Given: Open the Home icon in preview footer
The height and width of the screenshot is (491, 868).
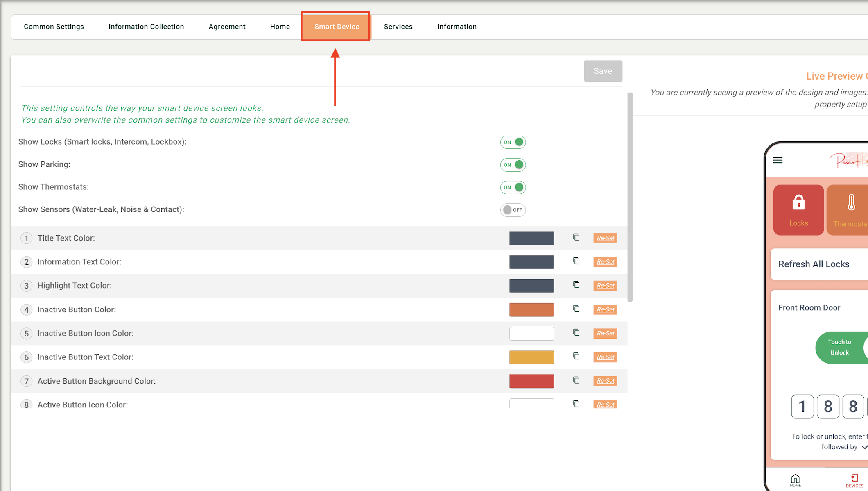Looking at the screenshot, I should coord(796,481).
